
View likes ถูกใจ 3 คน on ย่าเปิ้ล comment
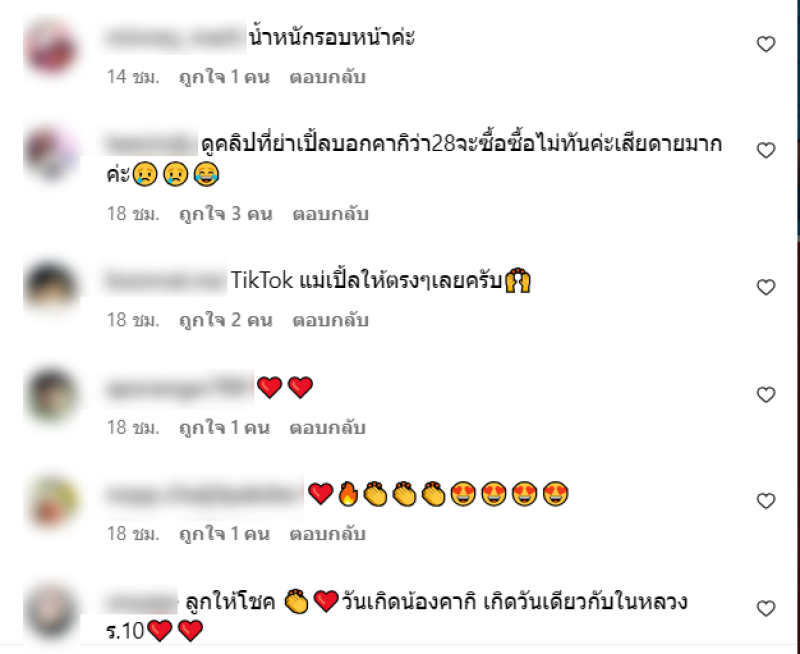point(226,214)
